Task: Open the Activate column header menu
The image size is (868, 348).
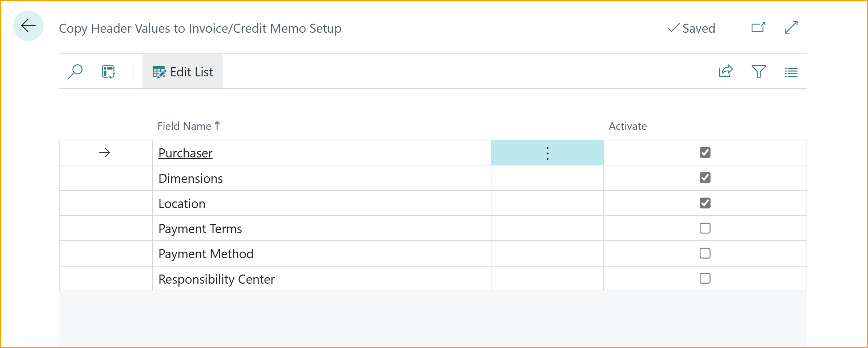Action: (627, 126)
